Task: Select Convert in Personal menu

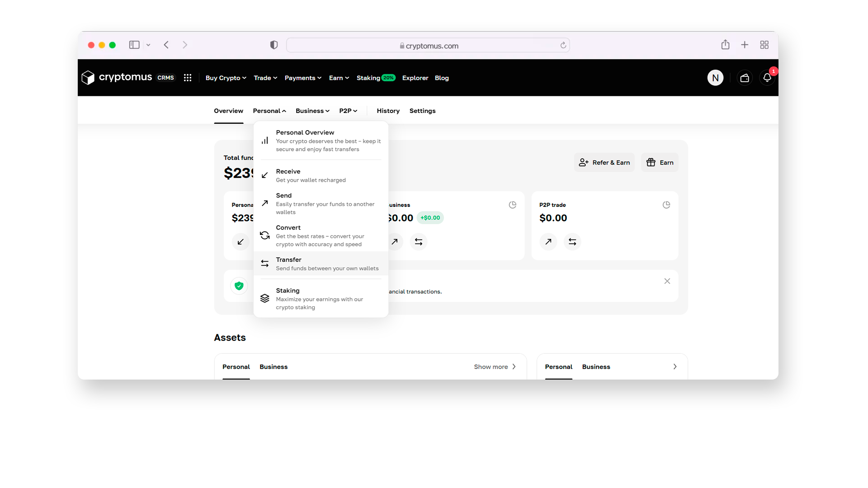Action: click(321, 235)
